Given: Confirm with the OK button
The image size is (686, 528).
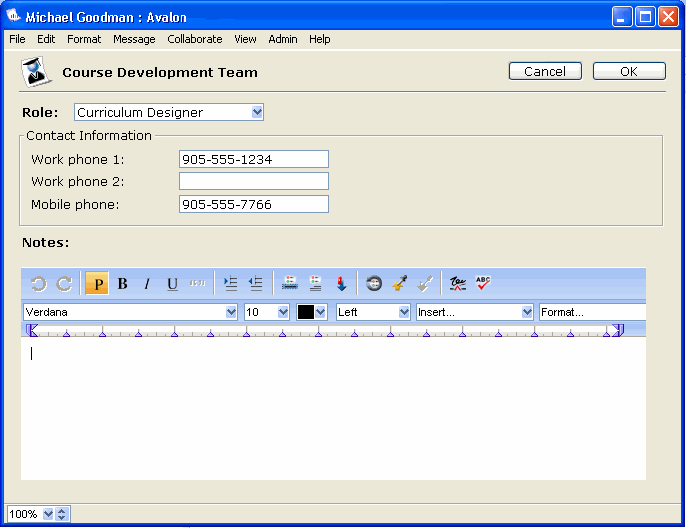Looking at the screenshot, I should [628, 71].
